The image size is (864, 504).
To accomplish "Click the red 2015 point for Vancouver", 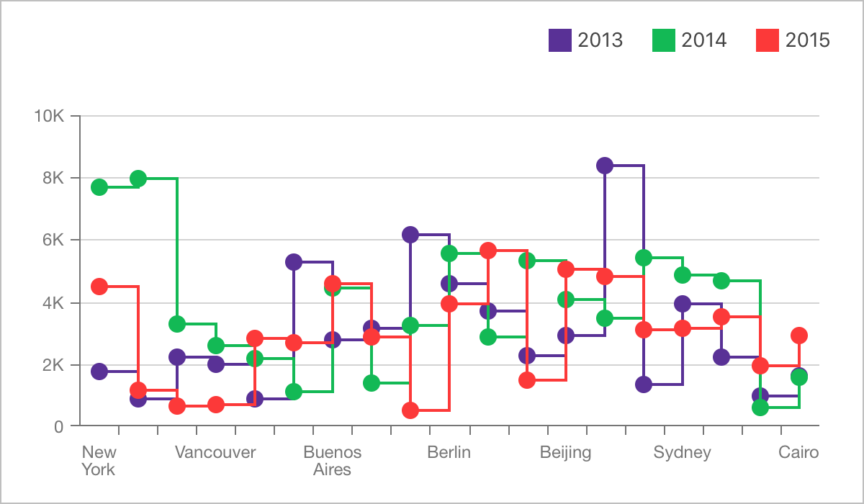I will point(216,405).
